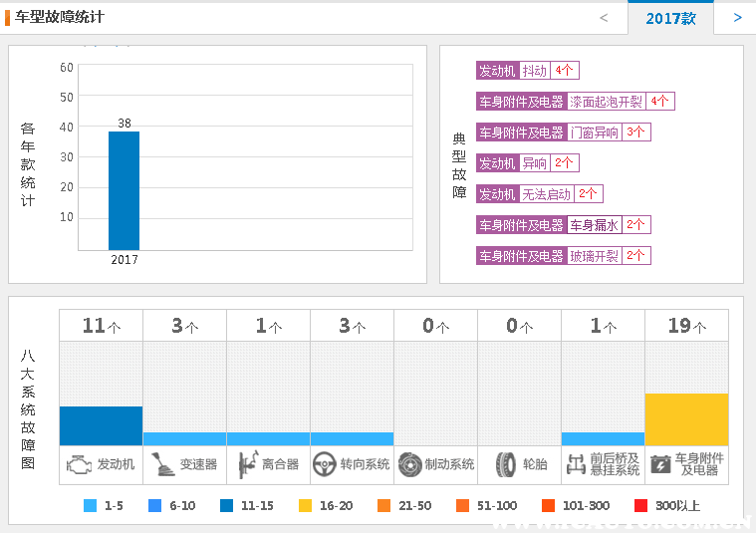Go to next model year arrow
This screenshot has height=533, width=756.
pyautogui.click(x=737, y=18)
